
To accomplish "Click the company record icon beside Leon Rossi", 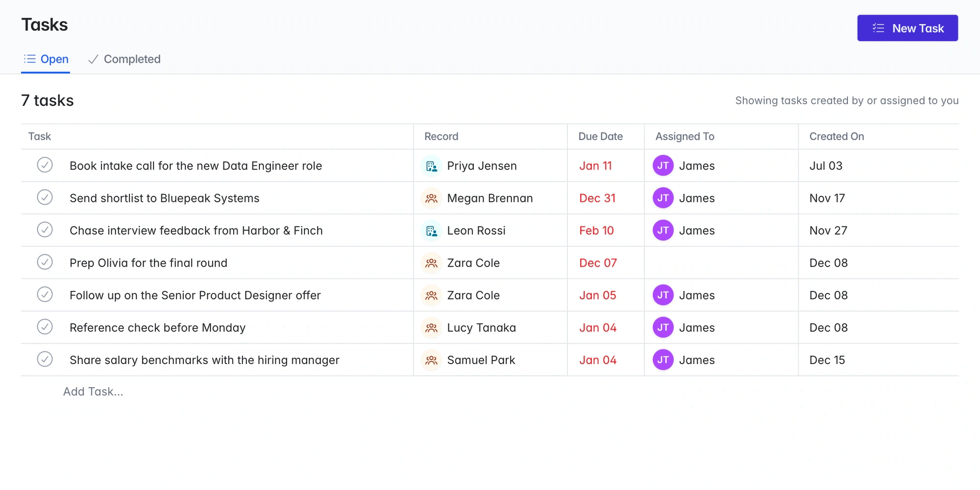I will tap(431, 231).
